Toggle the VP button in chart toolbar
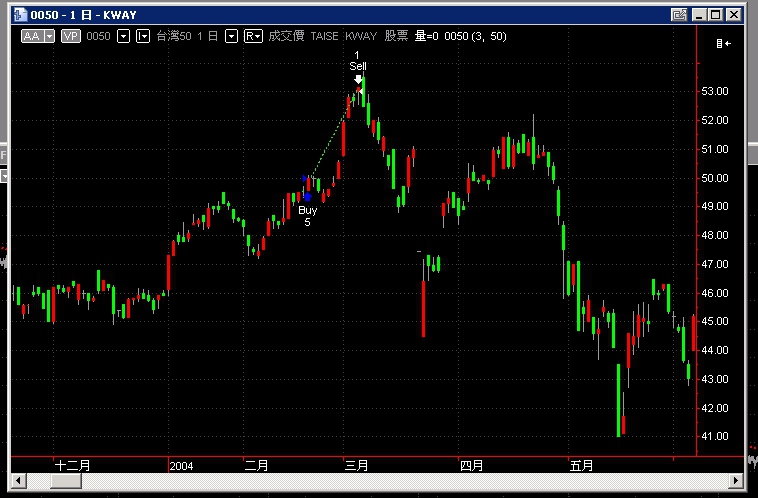Screen dimensions: 758x498 (x=71, y=36)
